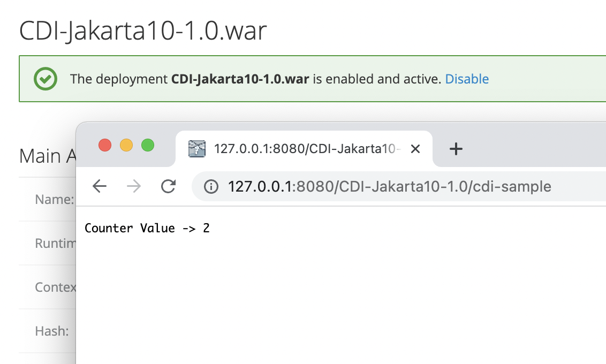Click the Disable deployment link

pyautogui.click(x=467, y=79)
